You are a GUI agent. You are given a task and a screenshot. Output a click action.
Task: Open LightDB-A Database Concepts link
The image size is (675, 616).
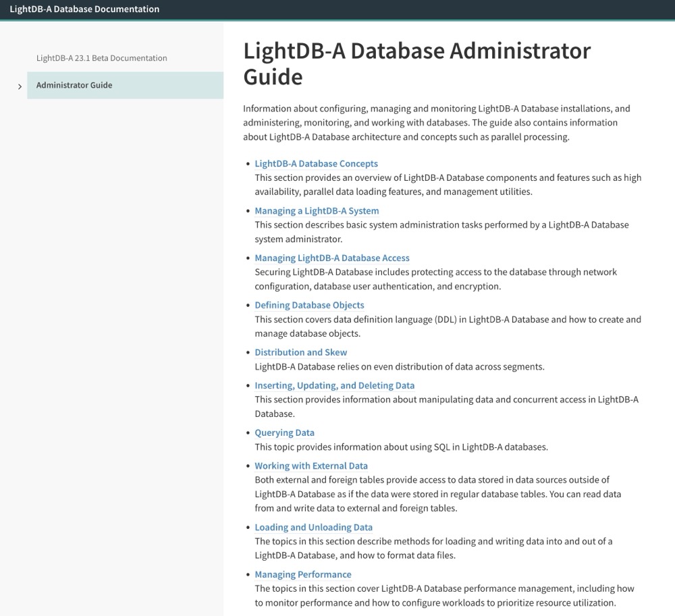(x=316, y=163)
